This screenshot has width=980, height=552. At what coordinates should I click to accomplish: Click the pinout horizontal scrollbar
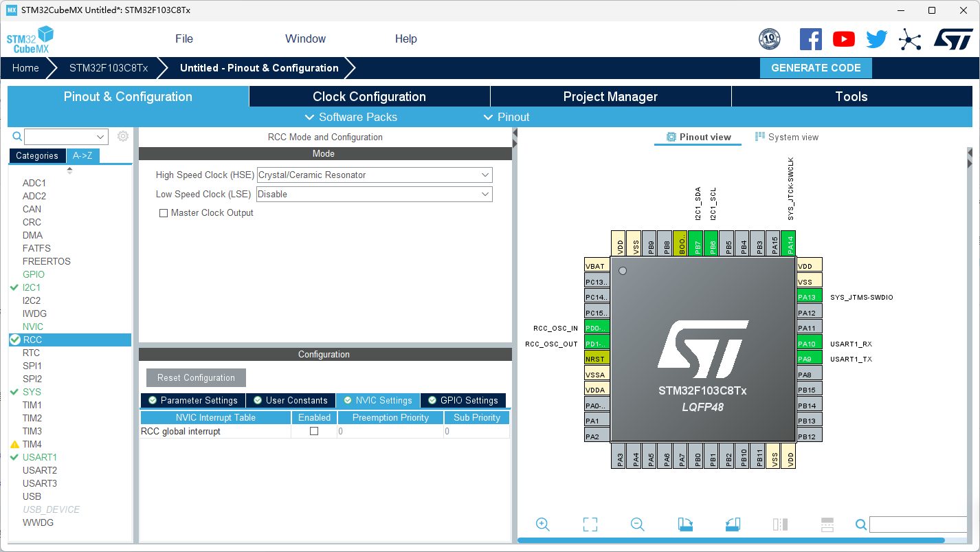[x=731, y=540]
